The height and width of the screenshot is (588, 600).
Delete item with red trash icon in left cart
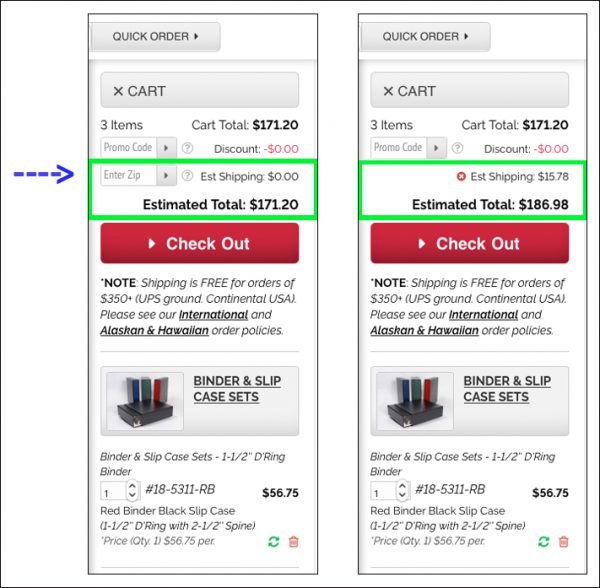(x=293, y=542)
